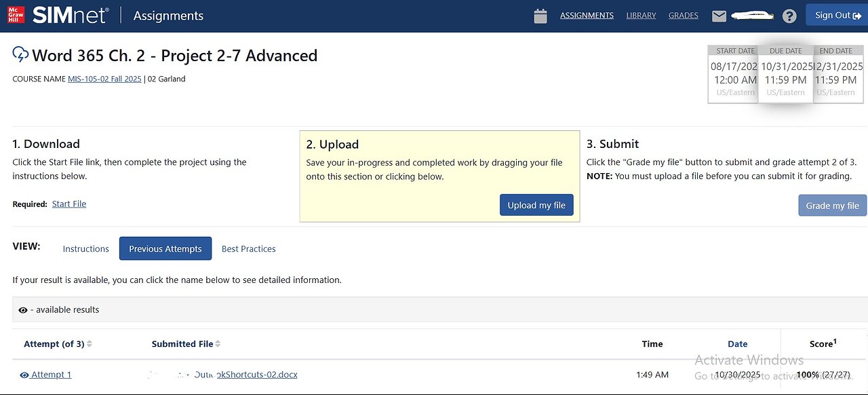This screenshot has height=395, width=868.
Task: Click the eye icon next to Attempt 1
Action: 24,375
